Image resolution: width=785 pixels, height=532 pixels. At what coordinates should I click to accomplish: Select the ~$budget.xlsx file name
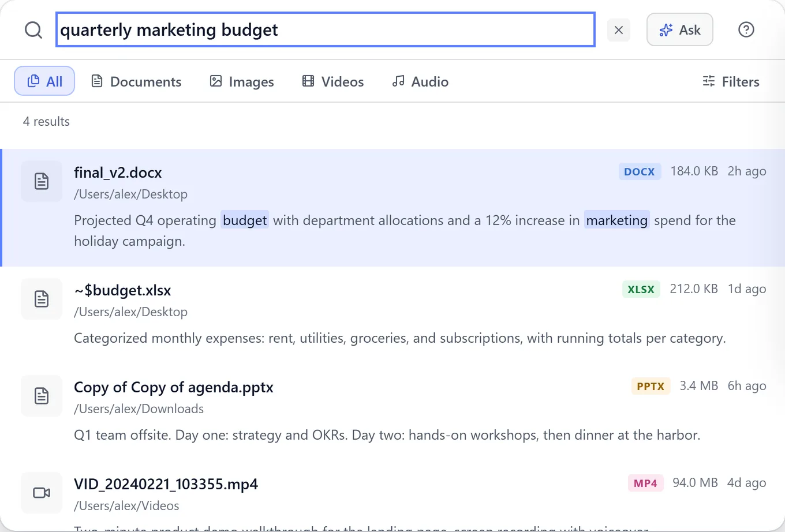point(122,290)
